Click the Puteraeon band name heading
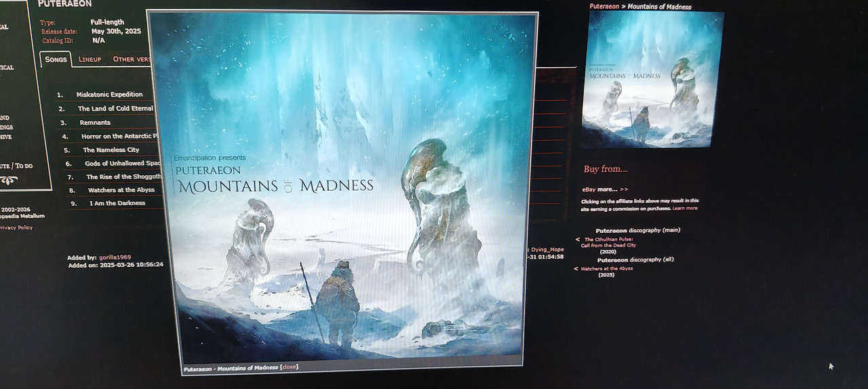The image size is (868, 389). tap(65, 3)
